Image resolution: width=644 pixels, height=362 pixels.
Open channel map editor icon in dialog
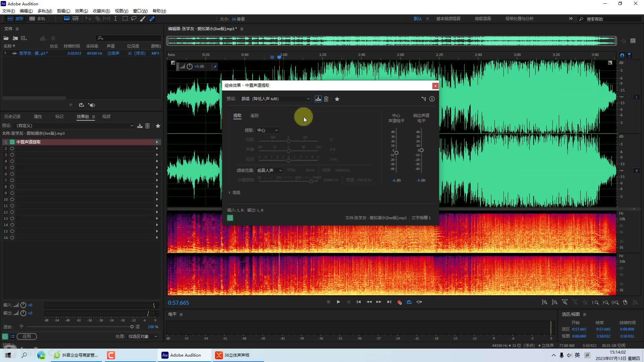pyautogui.click(x=424, y=99)
